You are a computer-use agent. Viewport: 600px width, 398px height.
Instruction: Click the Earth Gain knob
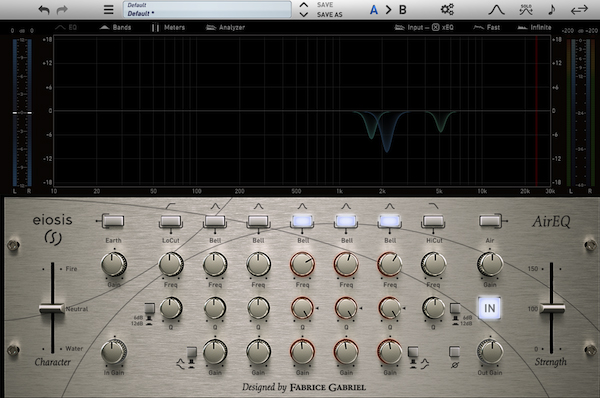(x=114, y=264)
